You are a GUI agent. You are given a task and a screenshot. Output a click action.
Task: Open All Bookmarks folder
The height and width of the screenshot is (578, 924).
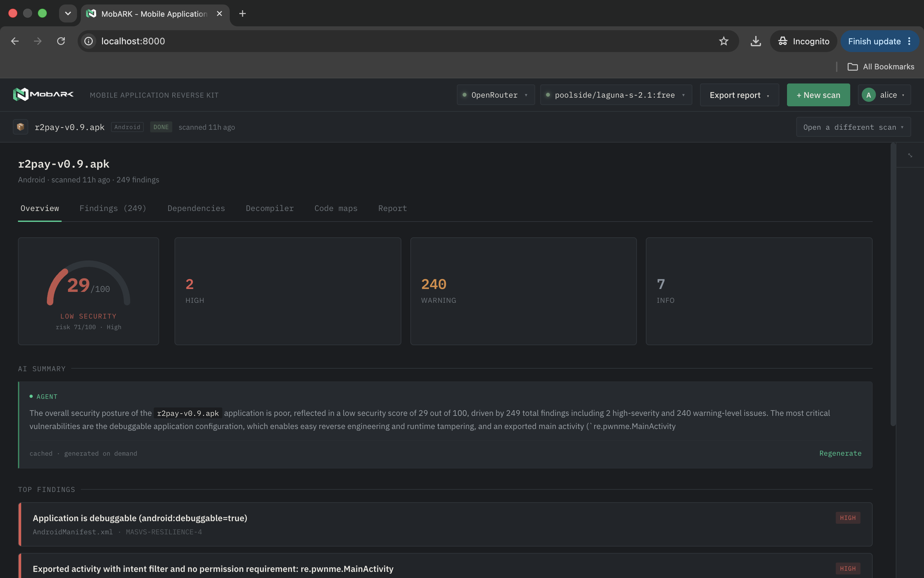[880, 66]
